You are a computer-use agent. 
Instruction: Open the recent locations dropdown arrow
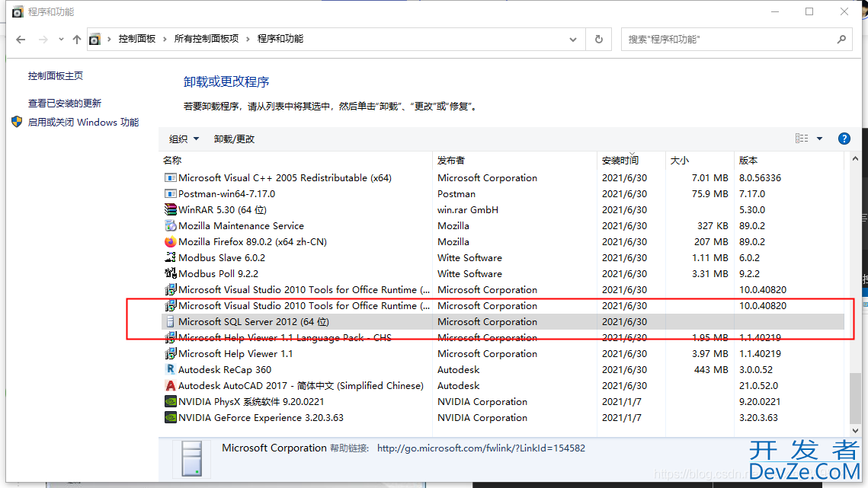pyautogui.click(x=61, y=40)
